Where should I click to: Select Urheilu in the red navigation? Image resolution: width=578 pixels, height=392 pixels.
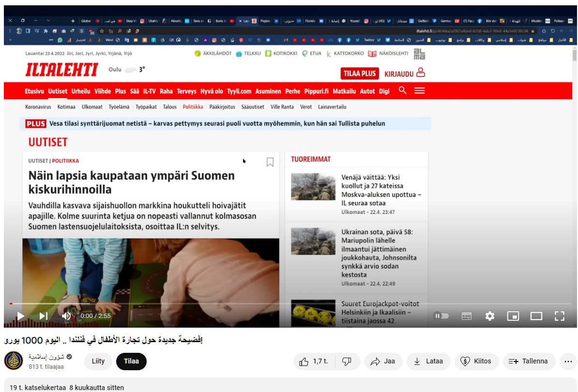coord(81,91)
